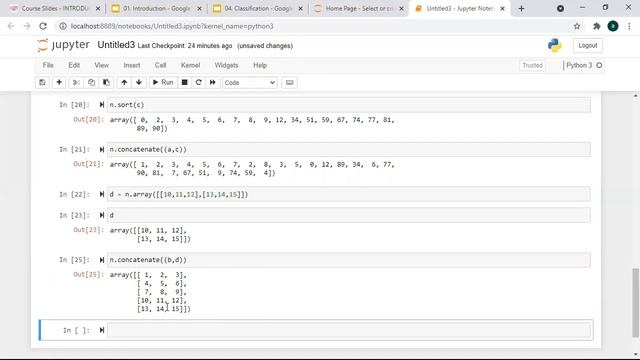Insert a cell below with the plus icon

[59, 82]
